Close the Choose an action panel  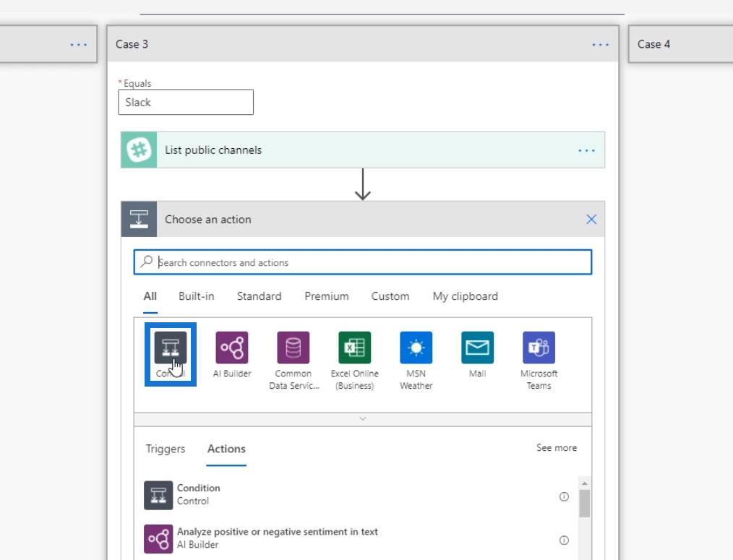tap(591, 219)
